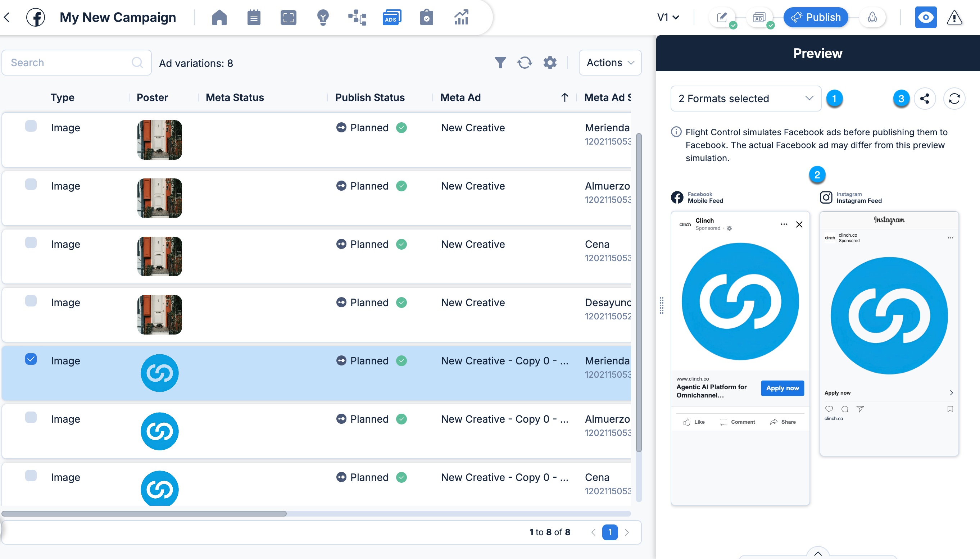Open the lightbulb ideas navigation icon
Screen dimensions: 980x559
[x=323, y=18]
